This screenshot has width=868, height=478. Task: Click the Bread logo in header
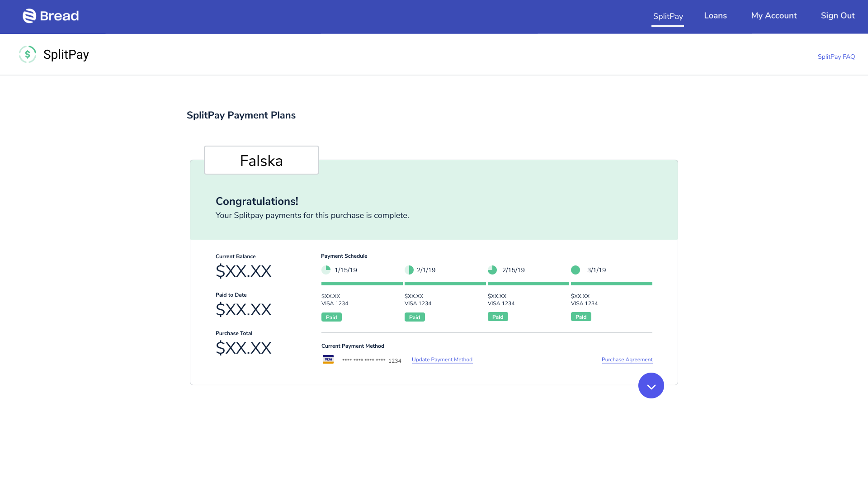click(51, 16)
